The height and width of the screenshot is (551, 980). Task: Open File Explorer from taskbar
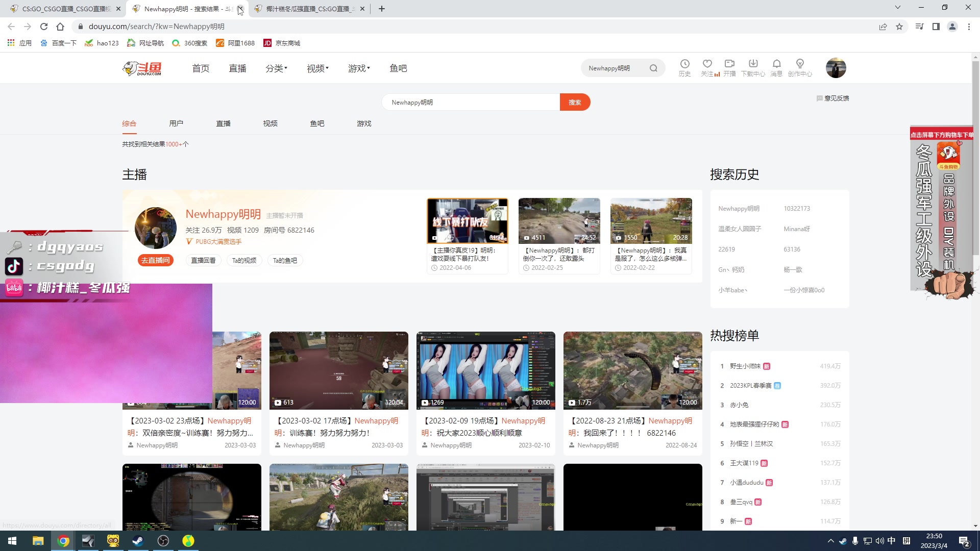coord(38,541)
